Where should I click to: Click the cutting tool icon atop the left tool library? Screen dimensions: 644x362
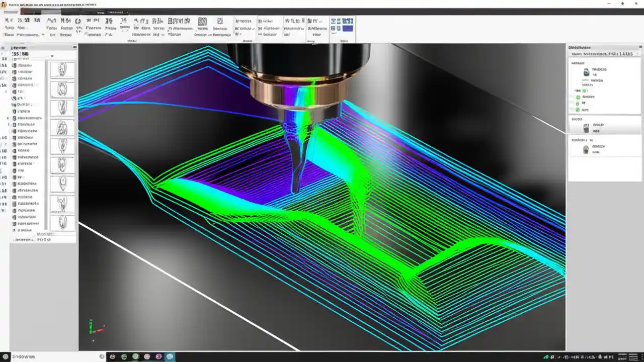[x=61, y=69]
